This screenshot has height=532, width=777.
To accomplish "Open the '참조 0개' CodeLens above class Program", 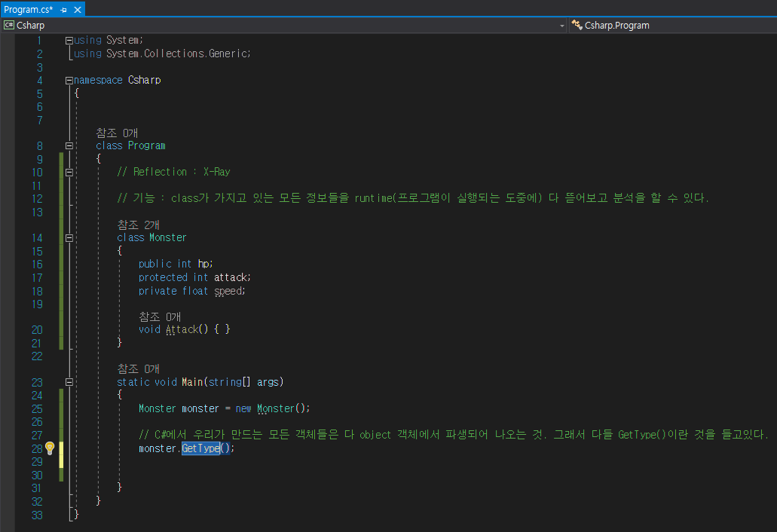I will click(117, 133).
